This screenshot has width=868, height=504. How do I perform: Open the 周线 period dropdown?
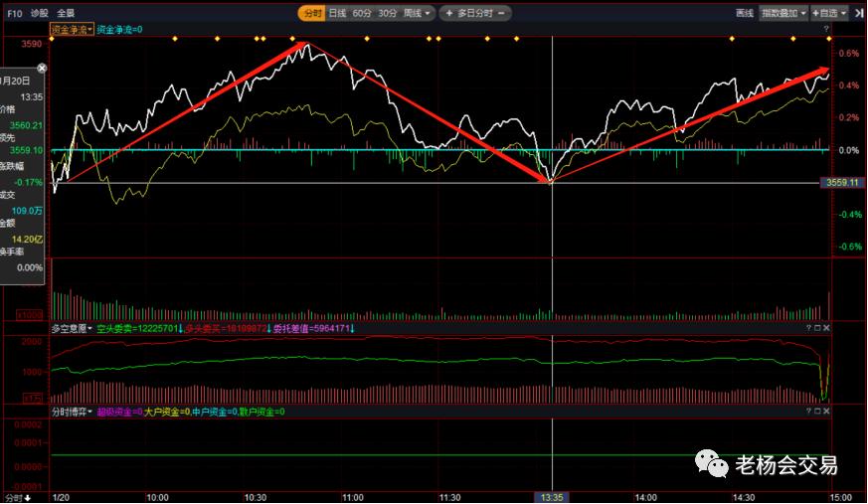(x=419, y=13)
